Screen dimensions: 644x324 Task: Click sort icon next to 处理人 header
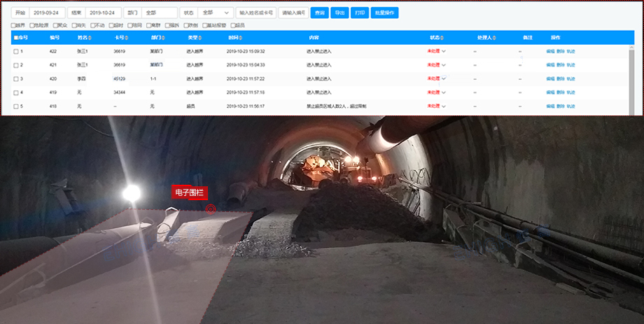pyautogui.click(x=494, y=37)
